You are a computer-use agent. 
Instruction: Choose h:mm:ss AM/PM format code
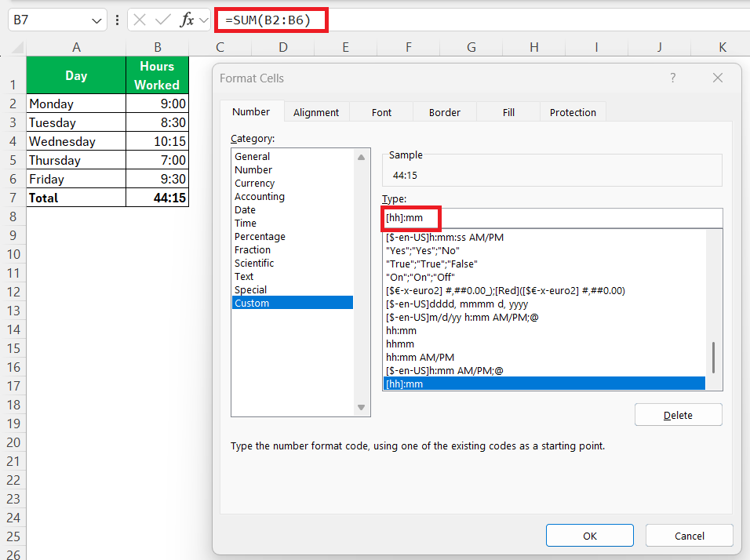point(544,237)
